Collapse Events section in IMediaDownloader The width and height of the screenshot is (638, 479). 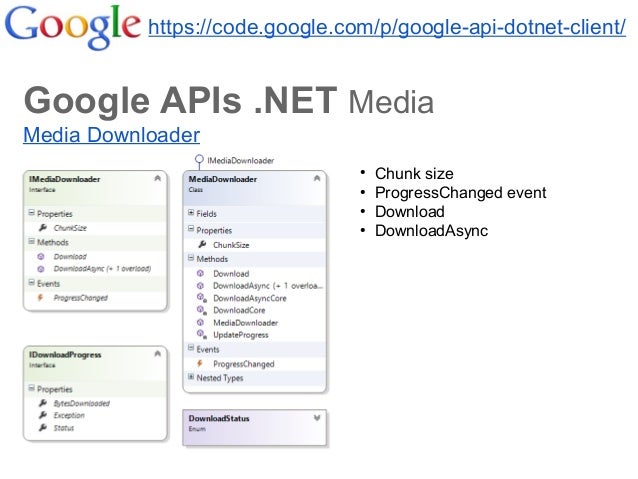tap(31, 283)
